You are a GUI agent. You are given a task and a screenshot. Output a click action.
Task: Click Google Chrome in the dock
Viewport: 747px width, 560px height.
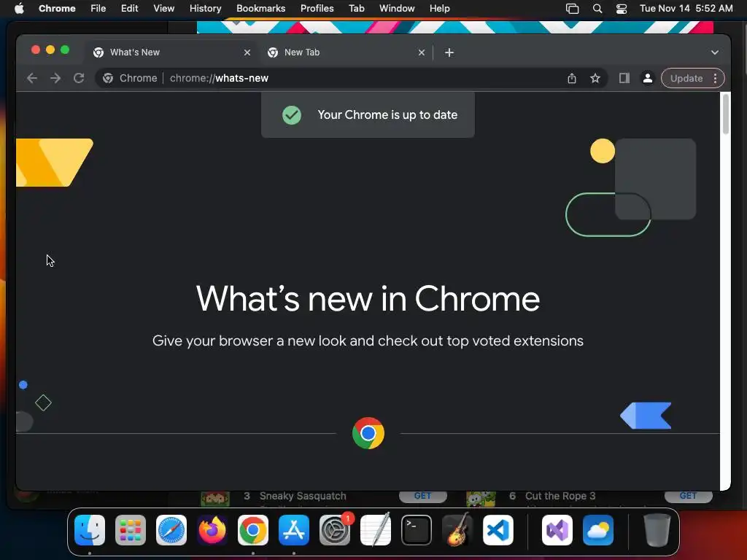coord(253,530)
